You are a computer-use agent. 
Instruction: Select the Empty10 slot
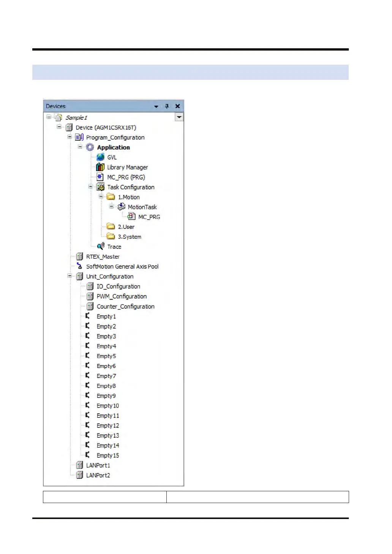[x=108, y=406]
